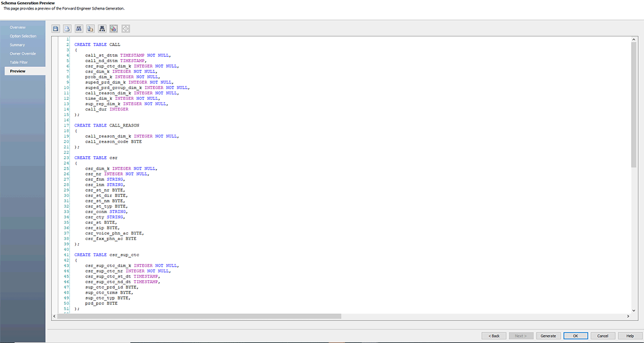Open Help for schema generation
The width and height of the screenshot is (644, 343).
coord(630,335)
